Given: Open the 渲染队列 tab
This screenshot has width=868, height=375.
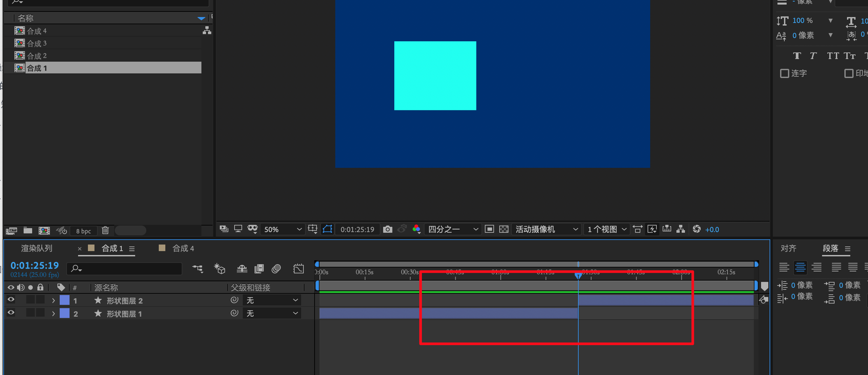Looking at the screenshot, I should point(36,248).
